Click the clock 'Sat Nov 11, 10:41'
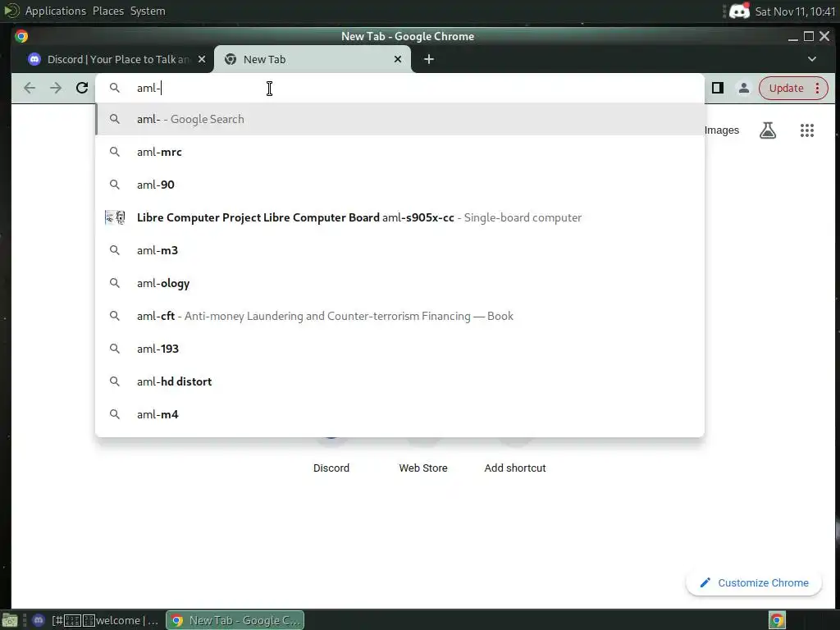Viewport: 840px width, 630px height. tap(794, 11)
